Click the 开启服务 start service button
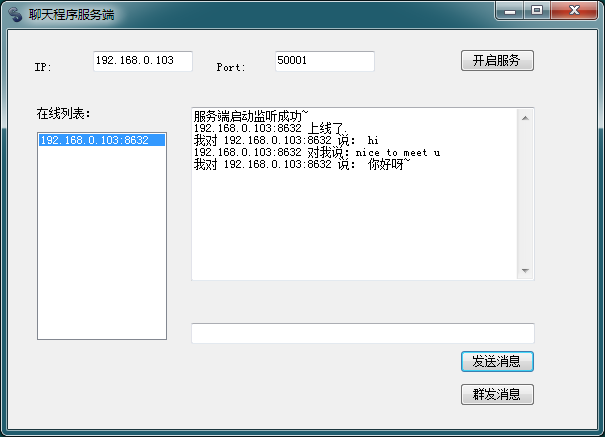Screen dimensions: 605x437 tap(497, 61)
